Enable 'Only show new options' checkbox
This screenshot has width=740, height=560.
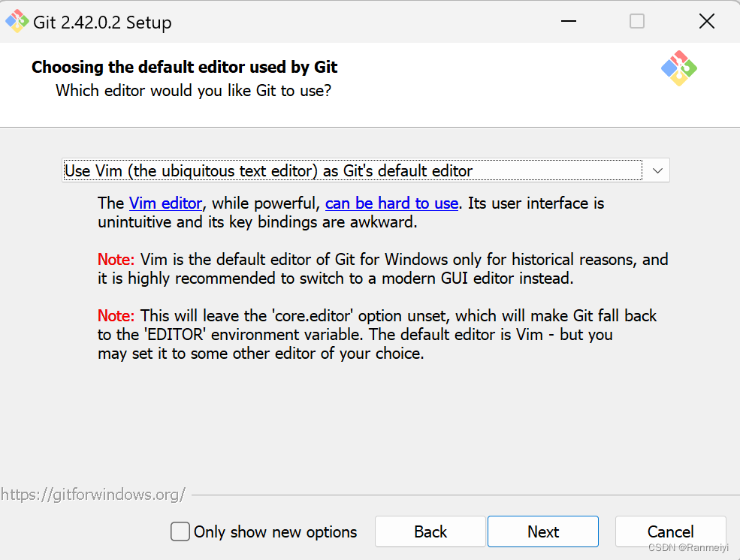click(180, 531)
